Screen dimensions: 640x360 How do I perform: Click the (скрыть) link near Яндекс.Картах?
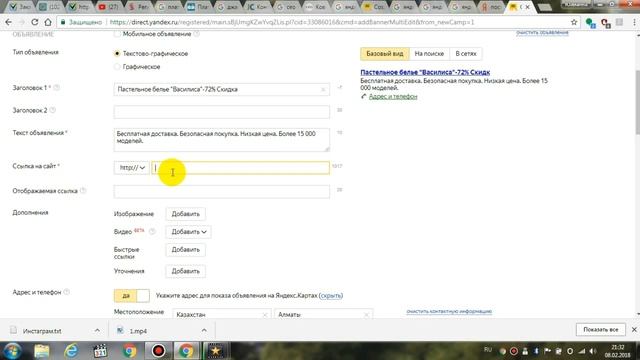(x=331, y=296)
